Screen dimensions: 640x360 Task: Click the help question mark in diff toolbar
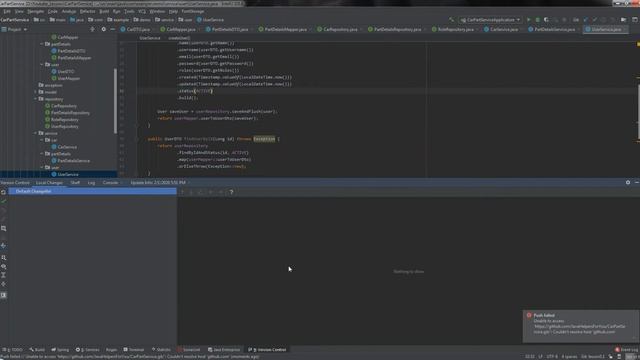point(231,192)
